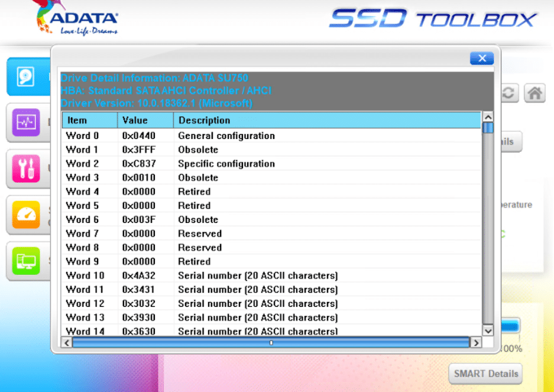Click the HBA Standard SATA AHCI Controller line
This screenshot has height=392, width=554.
coord(166,90)
